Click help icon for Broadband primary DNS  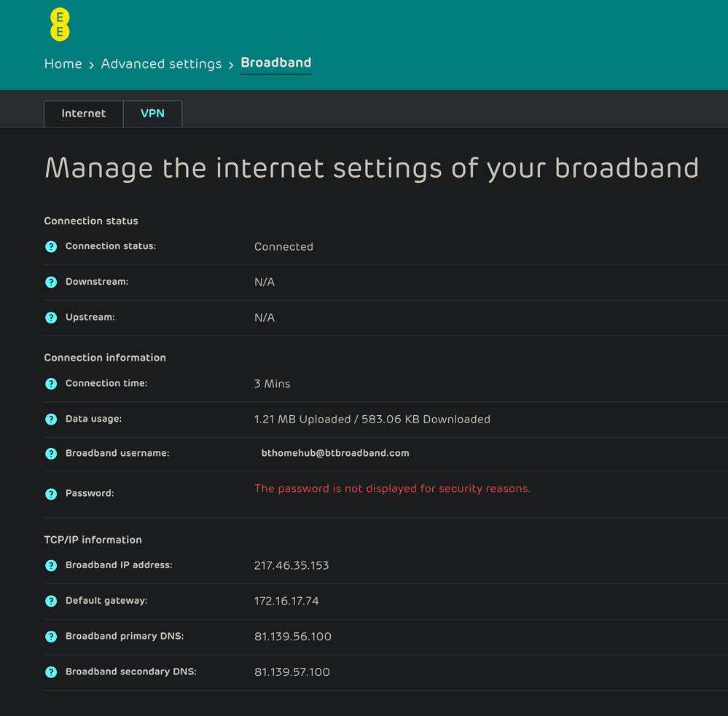(51, 637)
